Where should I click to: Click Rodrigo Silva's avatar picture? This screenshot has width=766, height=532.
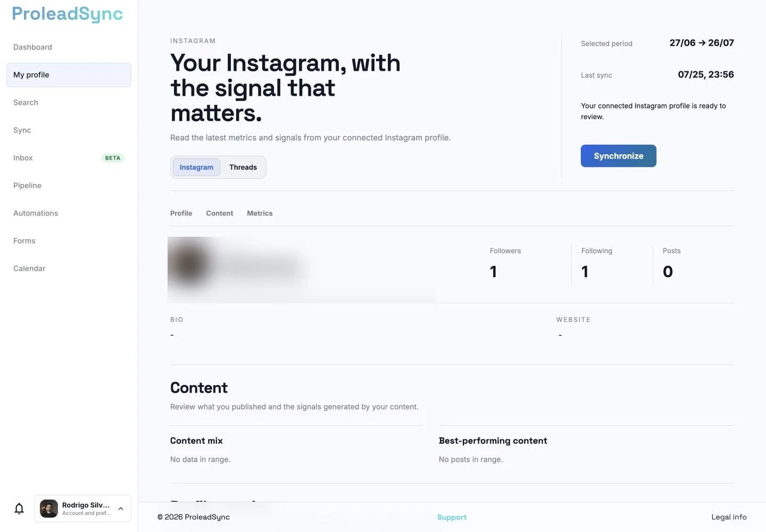tap(49, 509)
